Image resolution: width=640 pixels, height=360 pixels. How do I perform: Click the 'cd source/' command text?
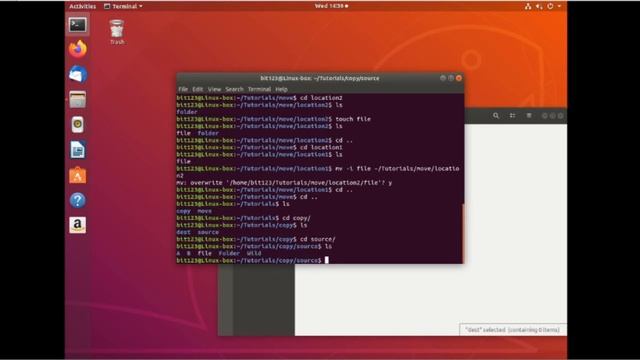point(318,239)
